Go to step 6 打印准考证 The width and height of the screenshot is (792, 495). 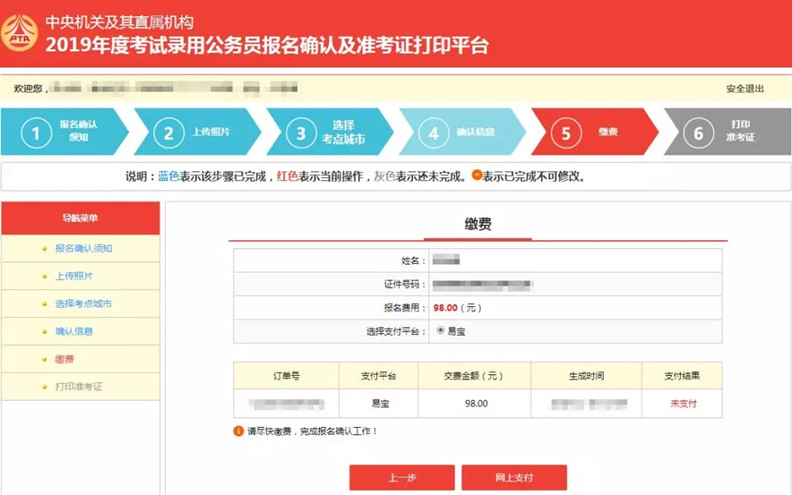point(727,132)
